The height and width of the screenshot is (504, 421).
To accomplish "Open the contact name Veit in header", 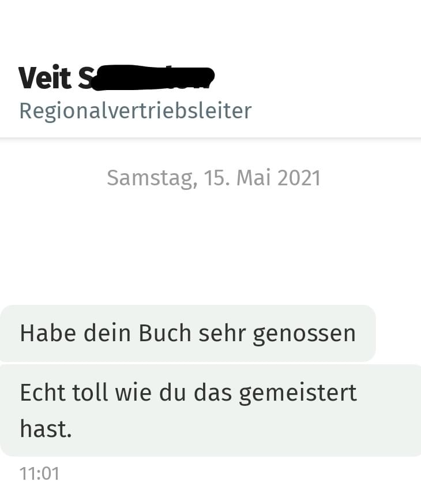I will (x=45, y=77).
